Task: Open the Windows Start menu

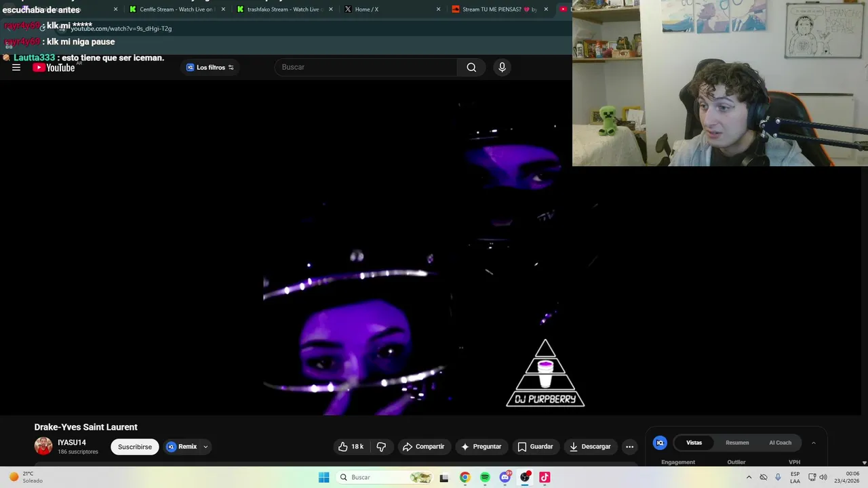Action: tap(323, 477)
